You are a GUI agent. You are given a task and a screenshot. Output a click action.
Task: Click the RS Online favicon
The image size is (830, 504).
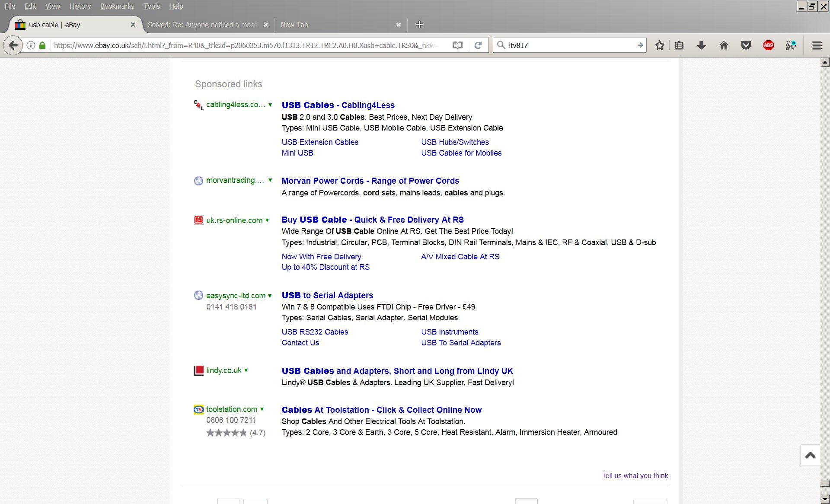point(198,220)
